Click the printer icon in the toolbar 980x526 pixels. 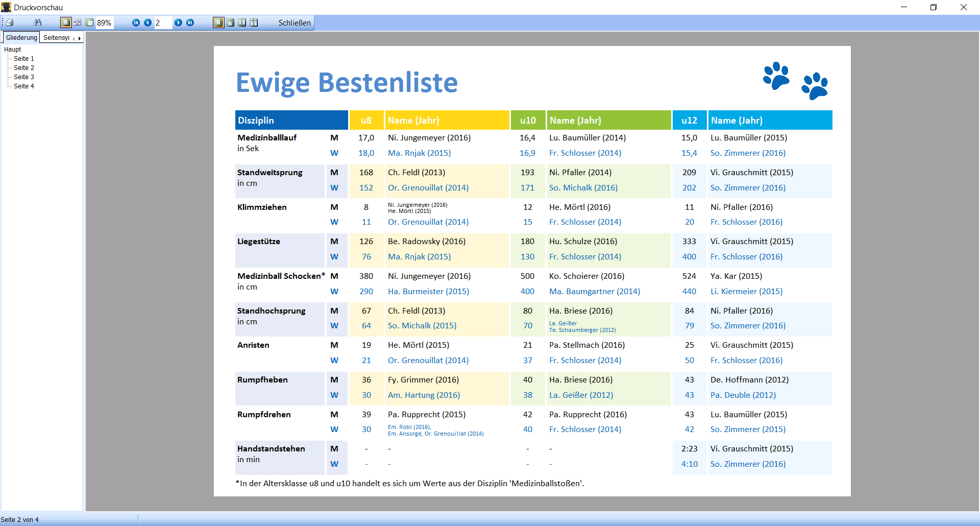(x=10, y=22)
